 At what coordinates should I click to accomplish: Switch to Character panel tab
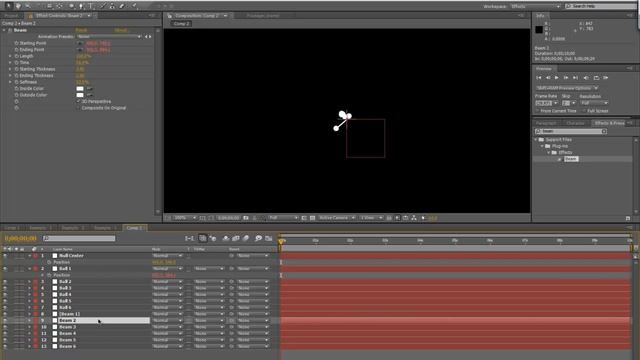(x=576, y=123)
